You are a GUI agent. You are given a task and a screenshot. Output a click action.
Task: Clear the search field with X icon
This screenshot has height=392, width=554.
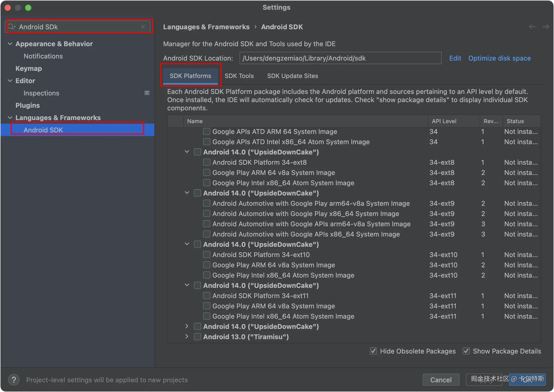(143, 27)
